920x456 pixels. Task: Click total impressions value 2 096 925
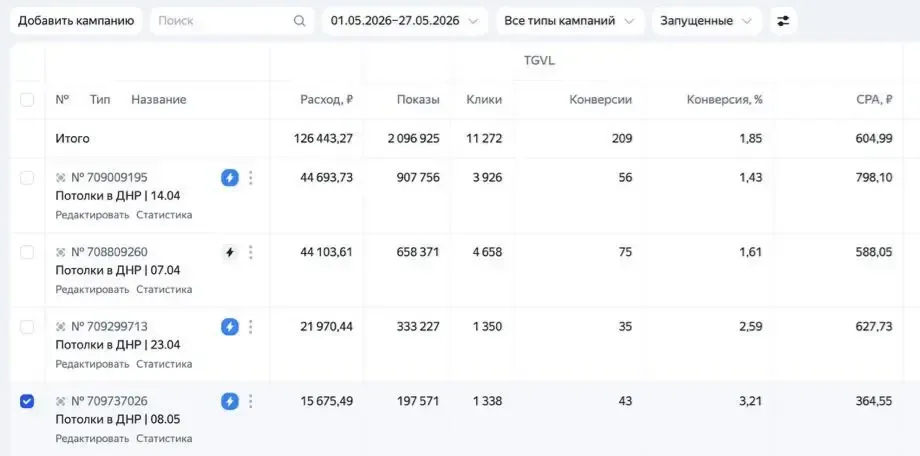click(414, 139)
